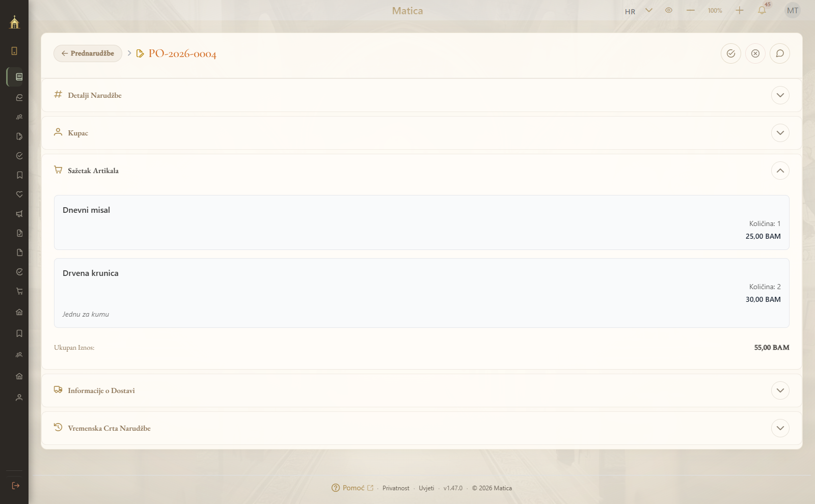This screenshot has height=504, width=815.
Task: Toggle the eye visibility icon in header
Action: [669, 10]
